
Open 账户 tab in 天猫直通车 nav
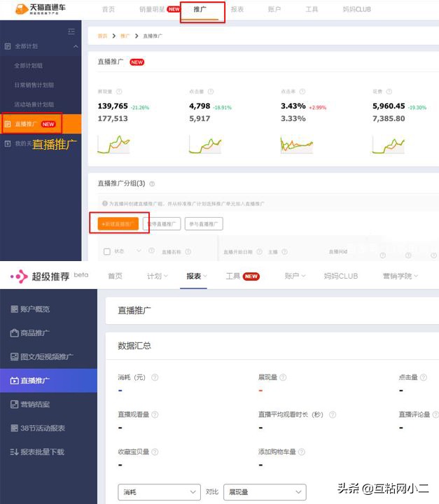pyautogui.click(x=274, y=9)
